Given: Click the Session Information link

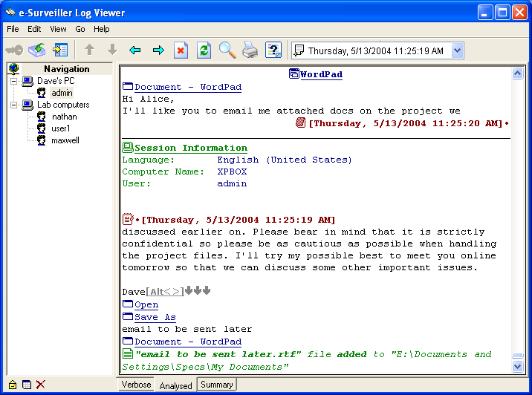Looking at the screenshot, I should point(190,148).
